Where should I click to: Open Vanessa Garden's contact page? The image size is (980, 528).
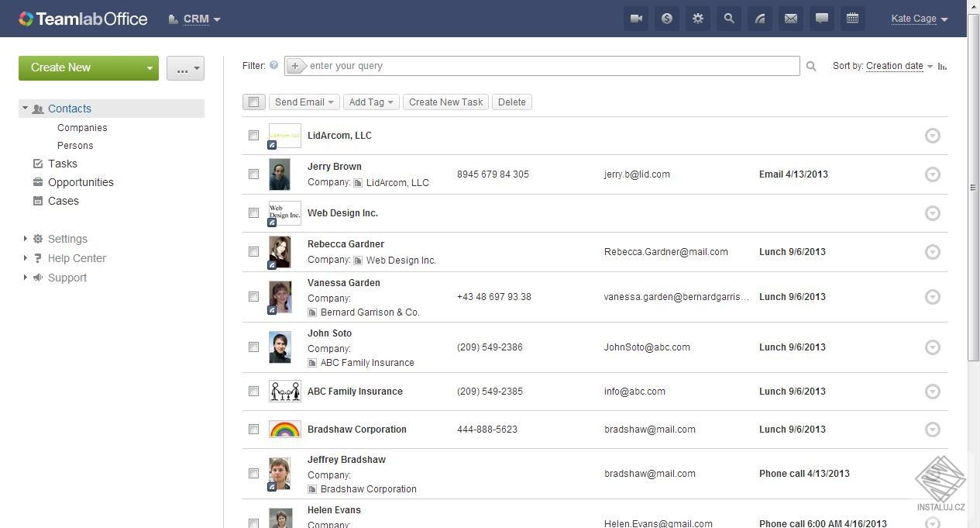coord(344,282)
